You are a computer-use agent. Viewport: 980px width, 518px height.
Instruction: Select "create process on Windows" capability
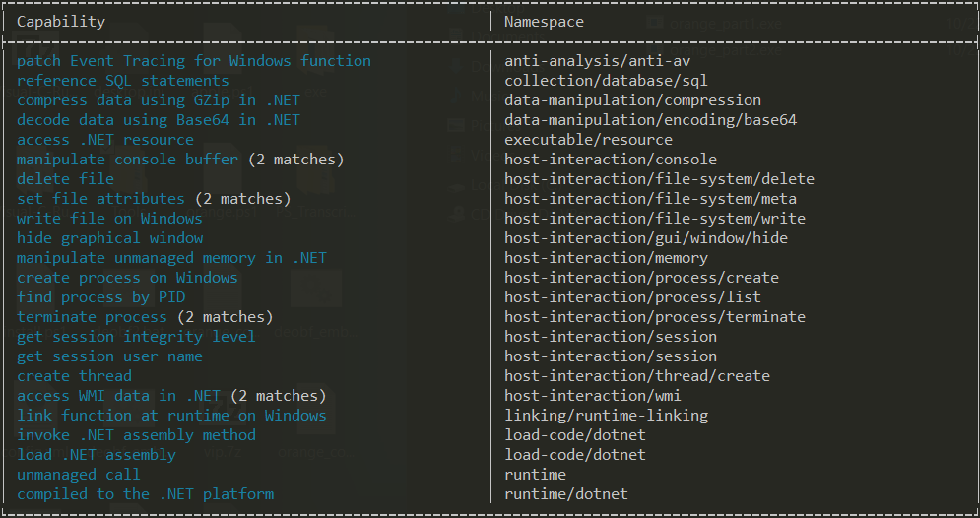point(127,278)
